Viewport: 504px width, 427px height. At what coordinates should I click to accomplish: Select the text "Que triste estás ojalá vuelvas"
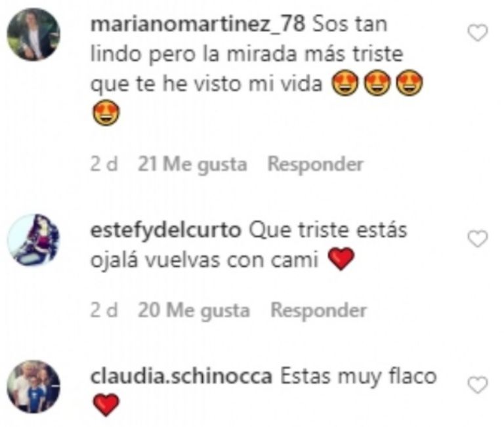point(249,246)
